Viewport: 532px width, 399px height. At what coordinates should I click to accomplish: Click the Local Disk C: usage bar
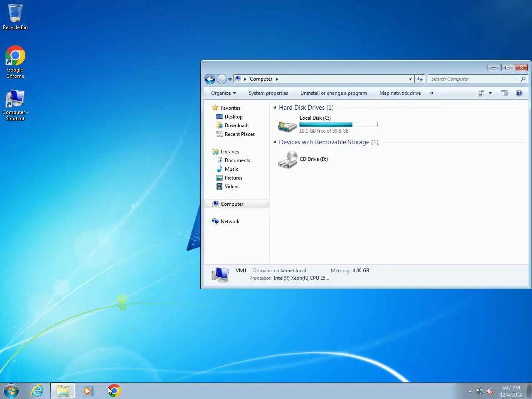click(338, 125)
